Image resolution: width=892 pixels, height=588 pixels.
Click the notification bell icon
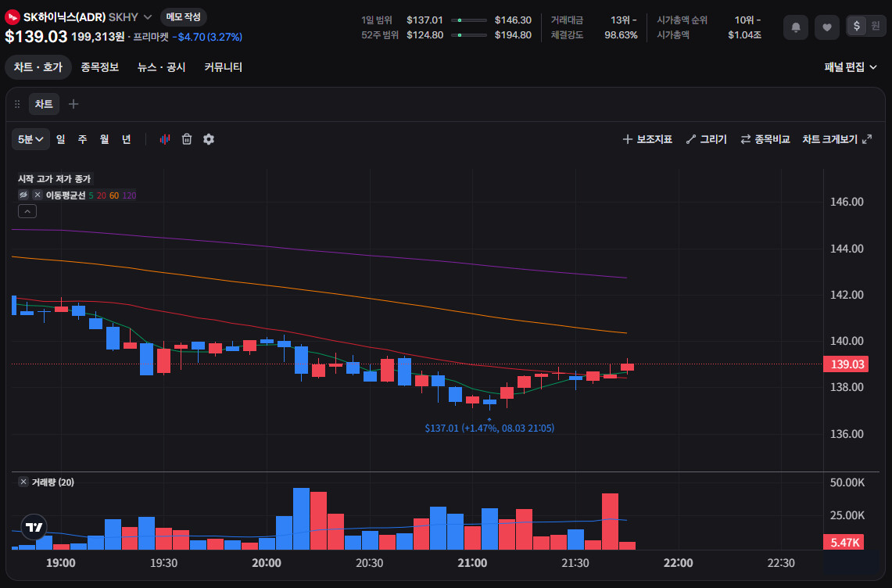[796, 27]
